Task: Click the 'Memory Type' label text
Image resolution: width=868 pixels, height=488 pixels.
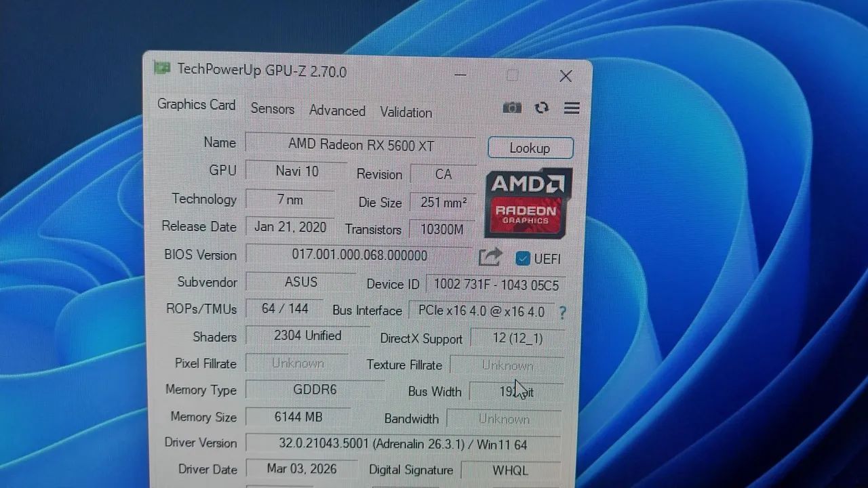Action: [x=201, y=390]
